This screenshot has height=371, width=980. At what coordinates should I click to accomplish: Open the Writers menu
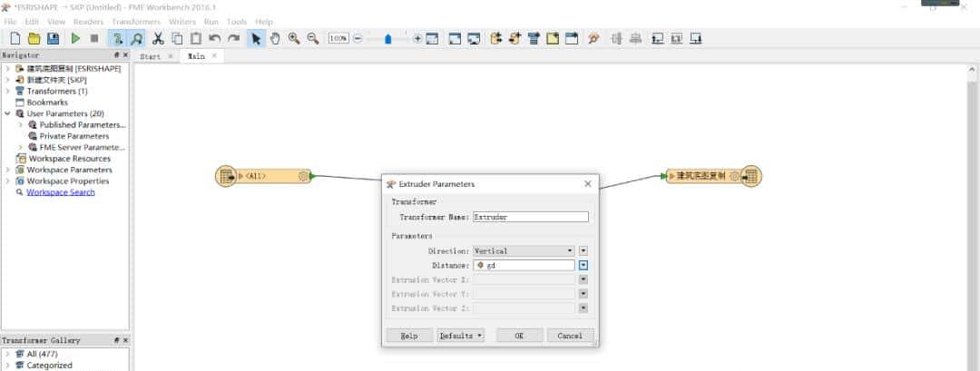pos(182,22)
